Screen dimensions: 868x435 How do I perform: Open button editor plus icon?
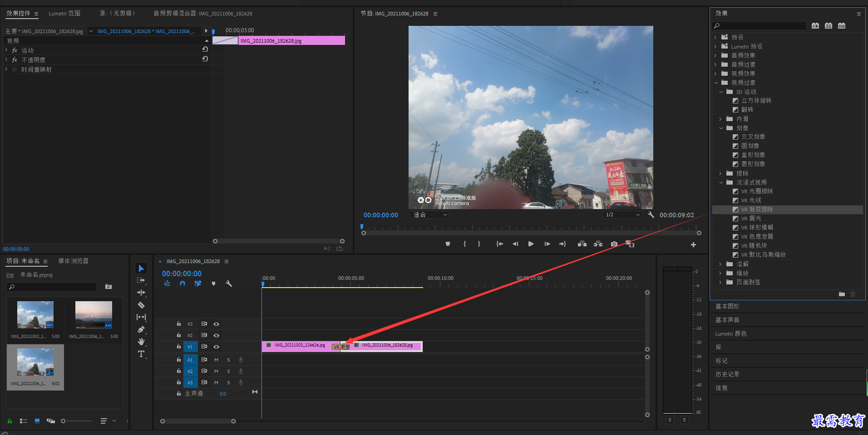tap(693, 244)
